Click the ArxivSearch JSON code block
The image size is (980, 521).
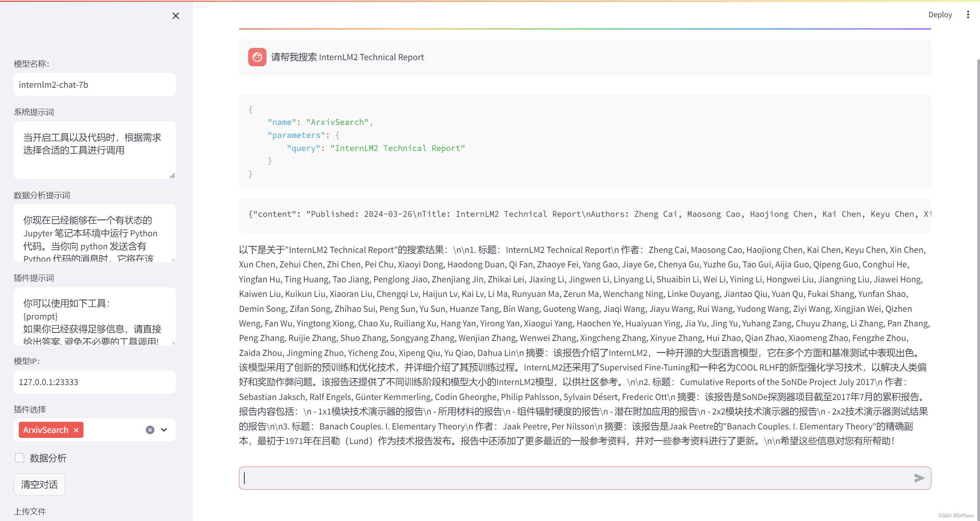[585, 141]
